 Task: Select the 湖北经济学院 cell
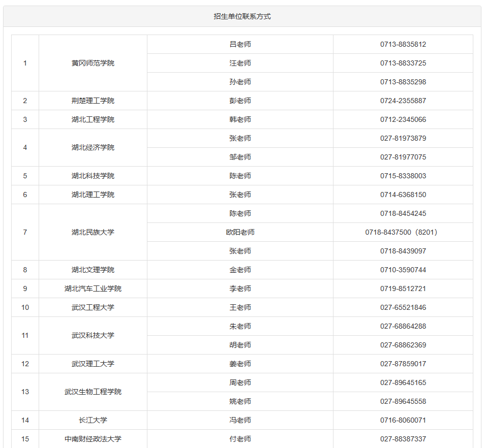(93, 147)
